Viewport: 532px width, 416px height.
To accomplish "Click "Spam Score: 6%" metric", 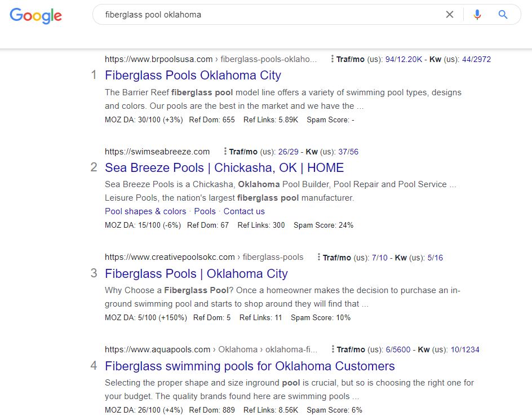I will [x=334, y=410].
